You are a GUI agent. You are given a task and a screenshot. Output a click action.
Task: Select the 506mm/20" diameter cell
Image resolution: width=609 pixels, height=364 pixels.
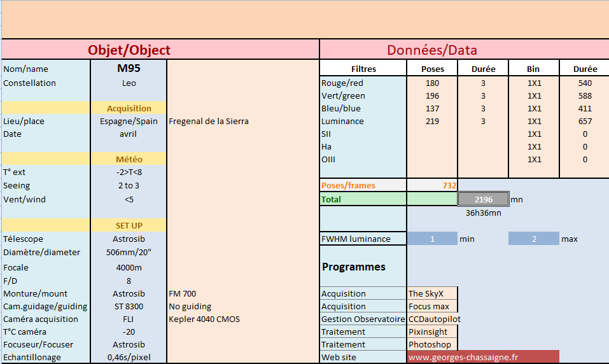coord(129,252)
